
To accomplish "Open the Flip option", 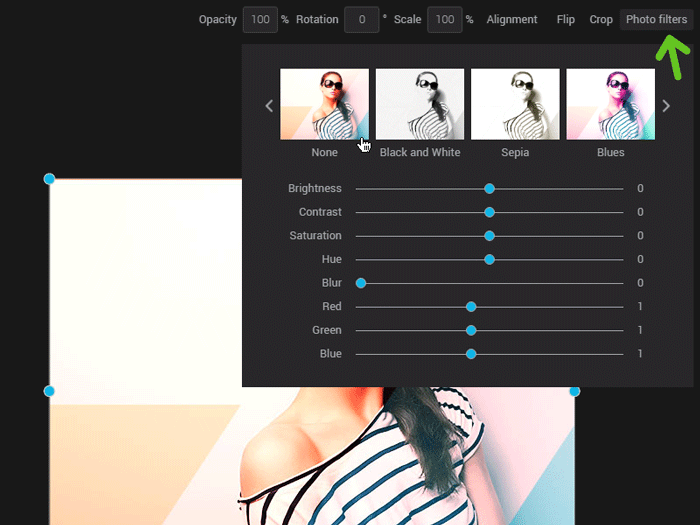I will click(x=566, y=19).
